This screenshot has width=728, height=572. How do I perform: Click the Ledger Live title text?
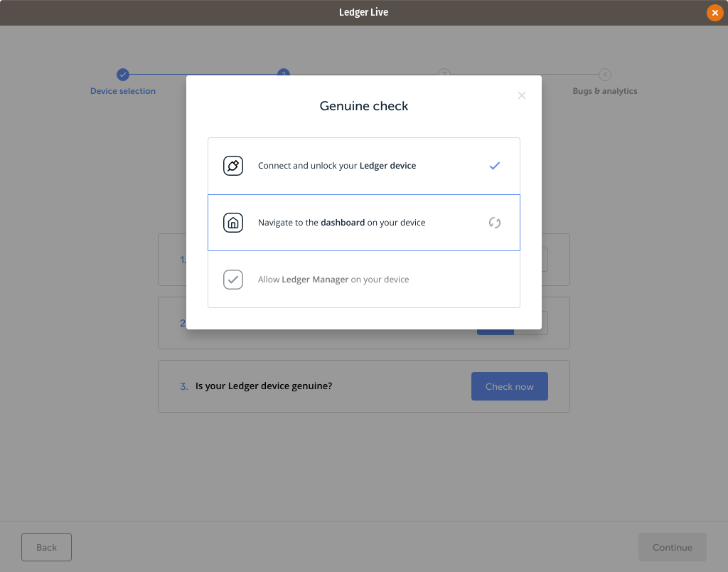363,13
